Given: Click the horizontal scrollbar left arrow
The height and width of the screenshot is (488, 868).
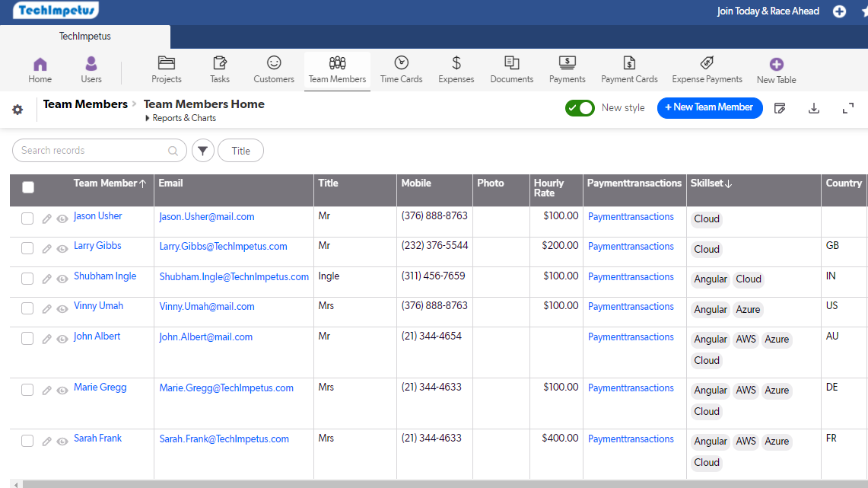Looking at the screenshot, I should tap(17, 485).
